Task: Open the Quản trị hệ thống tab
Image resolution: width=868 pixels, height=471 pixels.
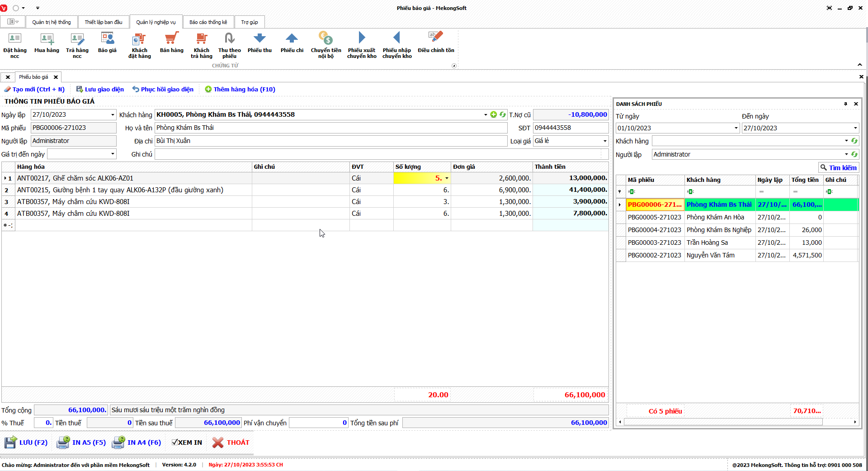Action: click(x=52, y=22)
